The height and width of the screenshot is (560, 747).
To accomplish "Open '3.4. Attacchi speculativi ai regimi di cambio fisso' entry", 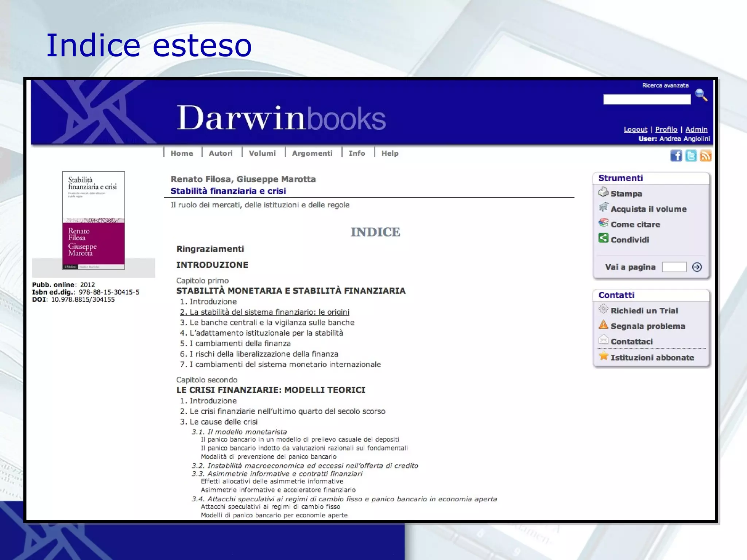I will click(x=344, y=499).
